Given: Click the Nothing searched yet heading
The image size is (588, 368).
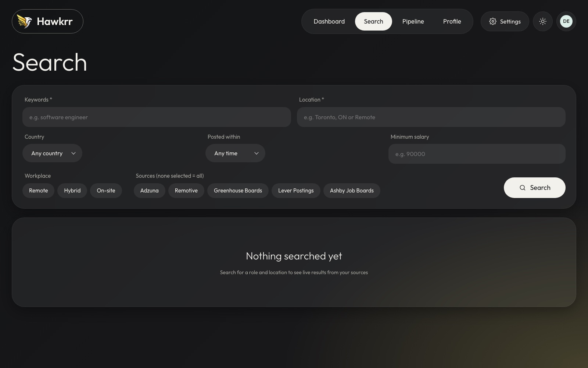Looking at the screenshot, I should pyautogui.click(x=294, y=256).
